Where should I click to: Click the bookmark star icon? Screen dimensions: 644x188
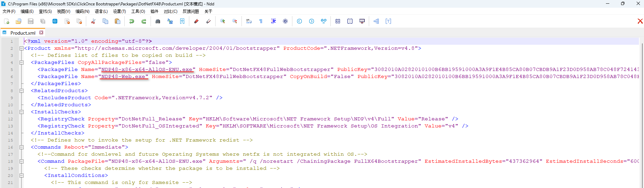(182, 21)
